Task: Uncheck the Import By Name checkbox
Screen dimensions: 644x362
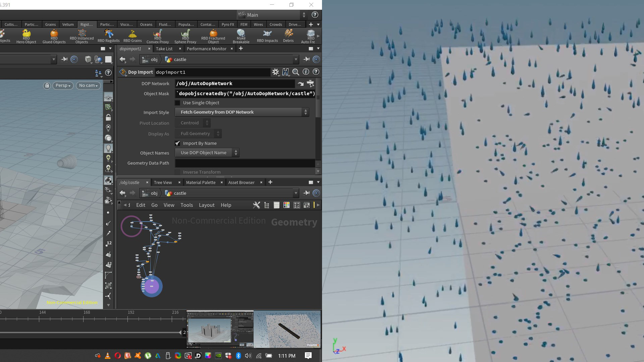Action: 178,143
